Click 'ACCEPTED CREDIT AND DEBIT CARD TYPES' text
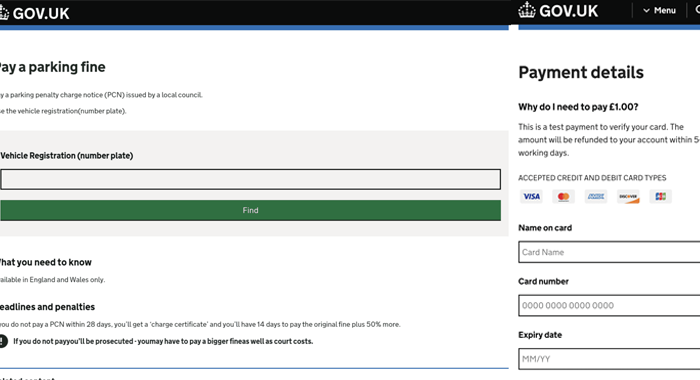Image resolution: width=700 pixels, height=380 pixels. pyautogui.click(x=592, y=178)
